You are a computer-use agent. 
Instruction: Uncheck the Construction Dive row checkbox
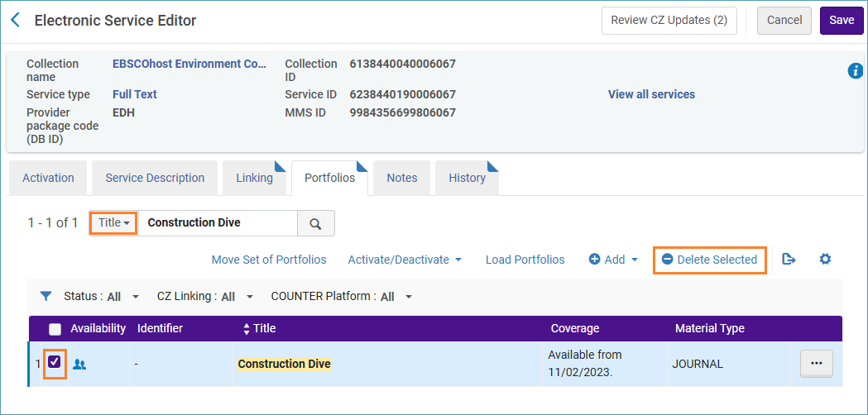pos(54,363)
